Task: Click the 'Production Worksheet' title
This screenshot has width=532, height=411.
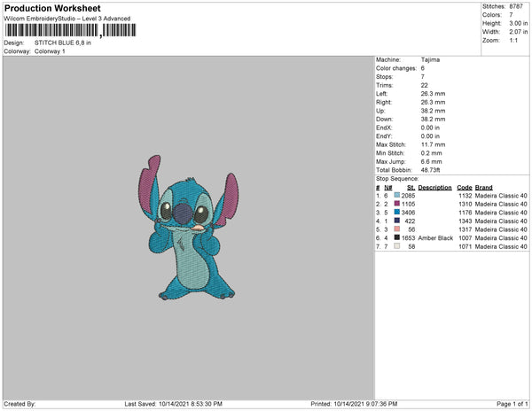Action: click(x=52, y=9)
